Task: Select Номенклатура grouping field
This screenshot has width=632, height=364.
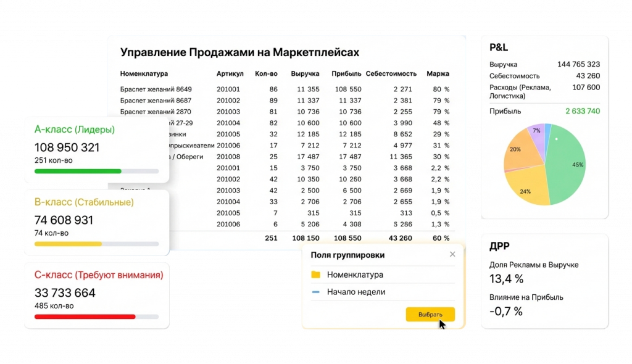Action: 355,275
